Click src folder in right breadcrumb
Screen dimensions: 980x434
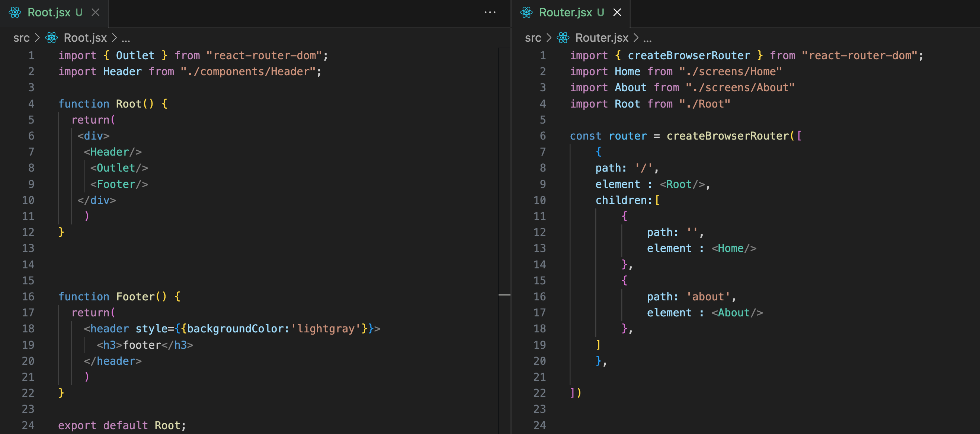533,38
